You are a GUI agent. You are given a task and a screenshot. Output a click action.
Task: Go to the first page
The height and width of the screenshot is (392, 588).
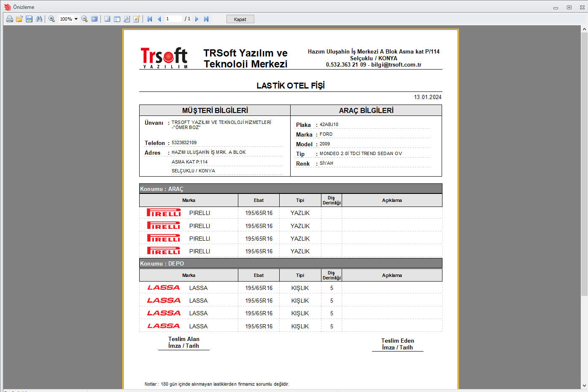[x=150, y=19]
